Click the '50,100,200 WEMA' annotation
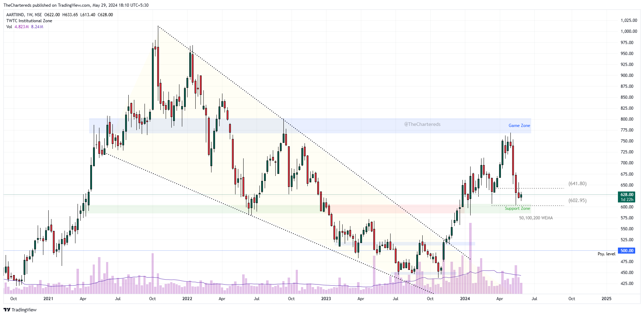This screenshot has width=644, height=316. tap(536, 218)
